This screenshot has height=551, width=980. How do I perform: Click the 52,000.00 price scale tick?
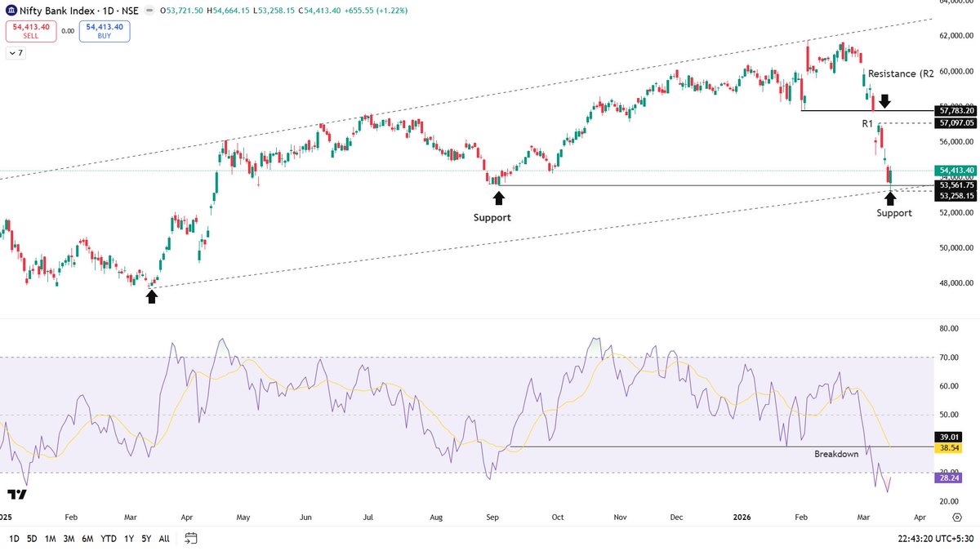[x=956, y=212]
